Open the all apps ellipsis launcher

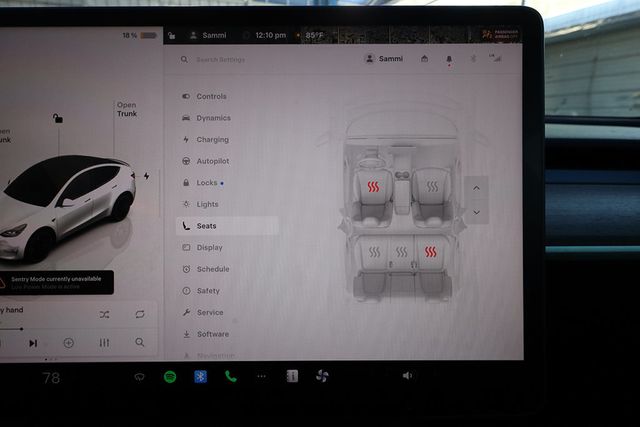click(x=262, y=376)
